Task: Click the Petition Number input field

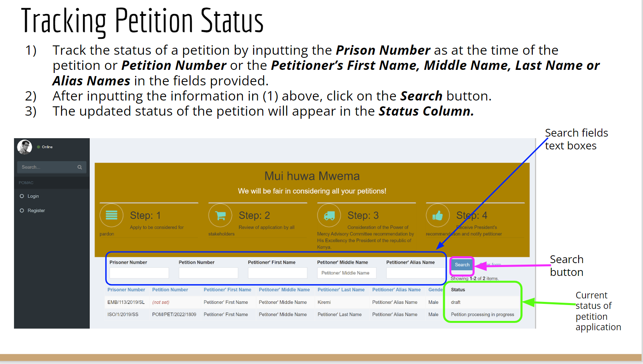Action: [208, 273]
